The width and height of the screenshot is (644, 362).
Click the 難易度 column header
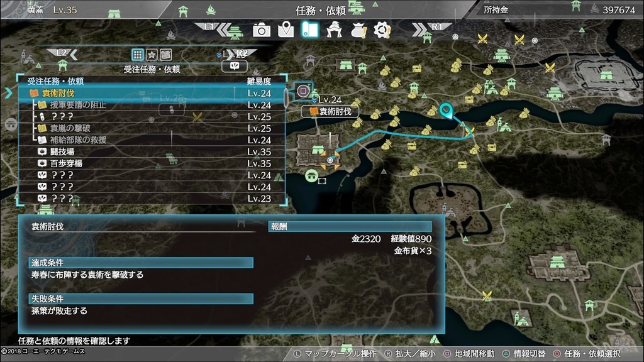pos(259,81)
